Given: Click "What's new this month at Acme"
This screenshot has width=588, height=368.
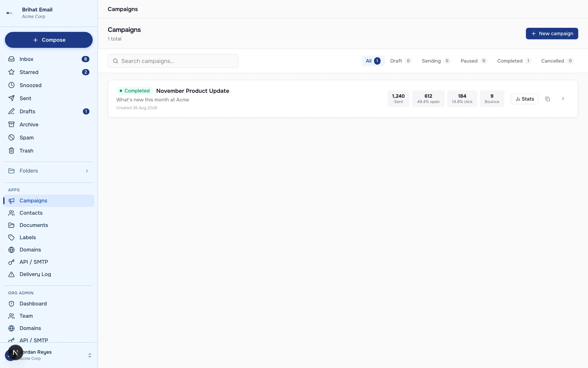Looking at the screenshot, I should (153, 100).
